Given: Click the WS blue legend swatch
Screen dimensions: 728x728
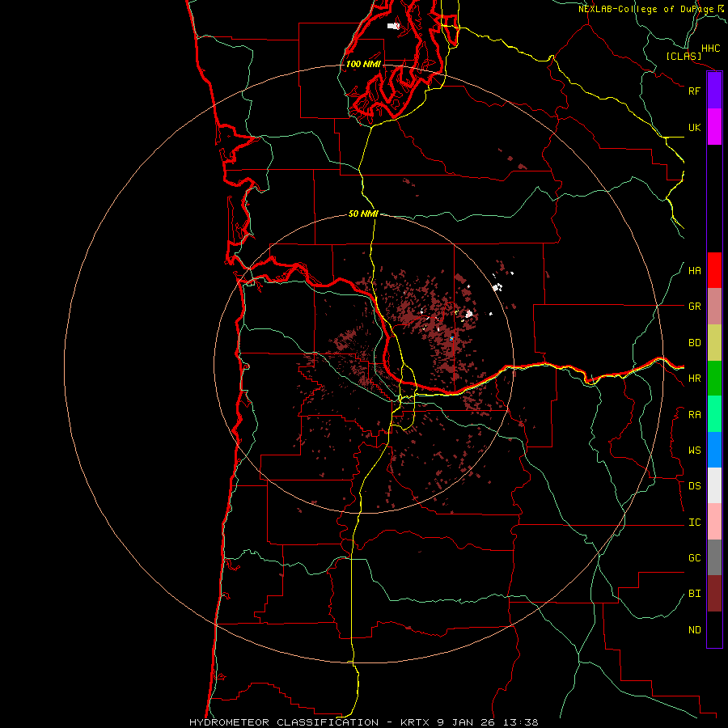Looking at the screenshot, I should pyautogui.click(x=714, y=450).
